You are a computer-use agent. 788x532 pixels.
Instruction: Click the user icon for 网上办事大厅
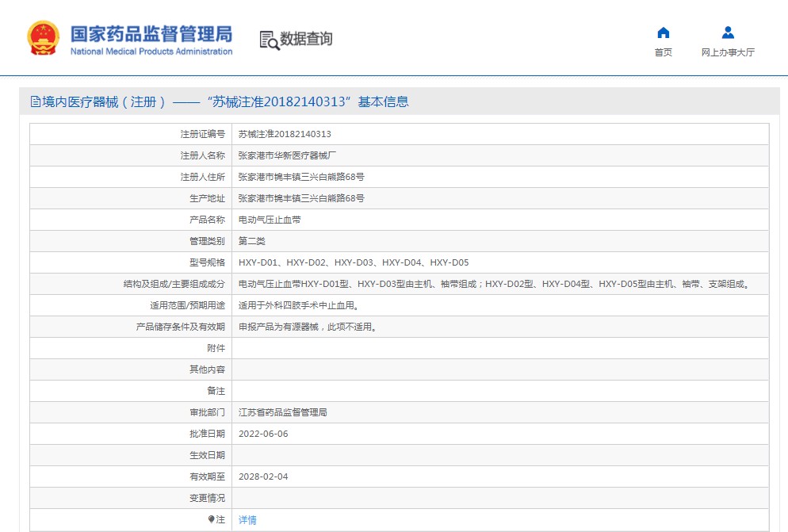[x=728, y=33]
